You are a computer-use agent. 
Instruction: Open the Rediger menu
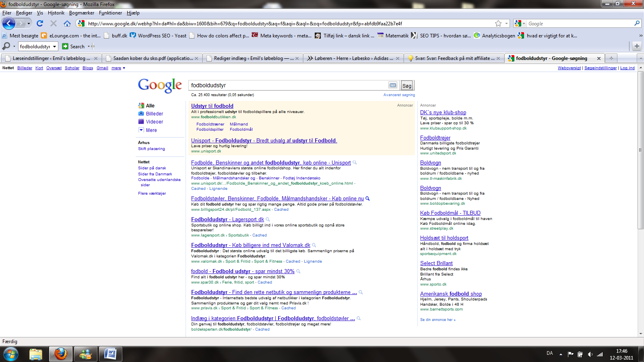[24, 13]
